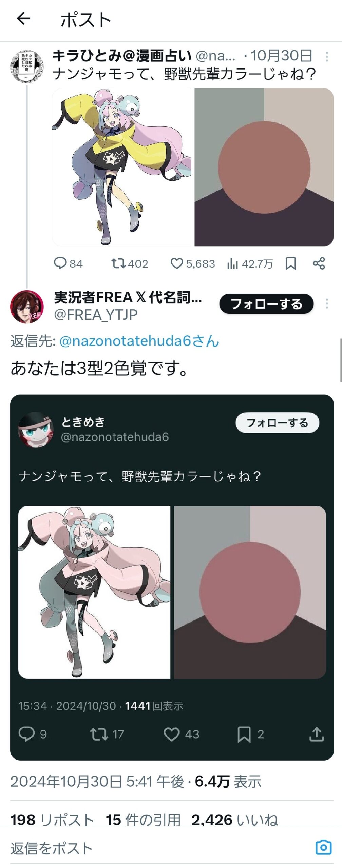
Task: Bookmark the top post by キラひとみ
Action: (291, 263)
